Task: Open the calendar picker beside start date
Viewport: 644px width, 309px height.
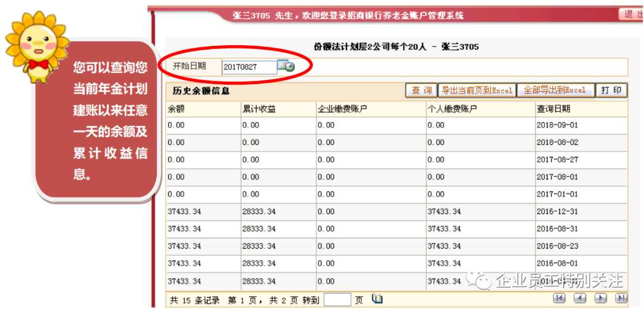Action: coord(286,66)
